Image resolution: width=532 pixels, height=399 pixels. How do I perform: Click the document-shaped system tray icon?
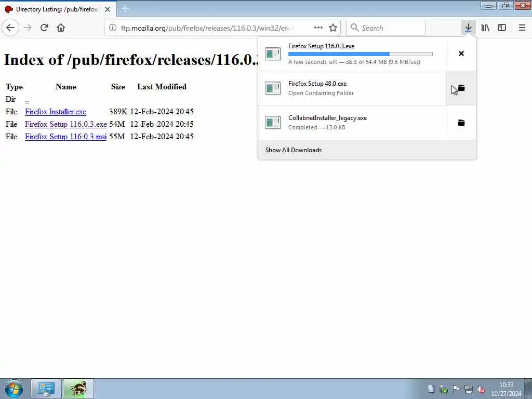(x=431, y=389)
